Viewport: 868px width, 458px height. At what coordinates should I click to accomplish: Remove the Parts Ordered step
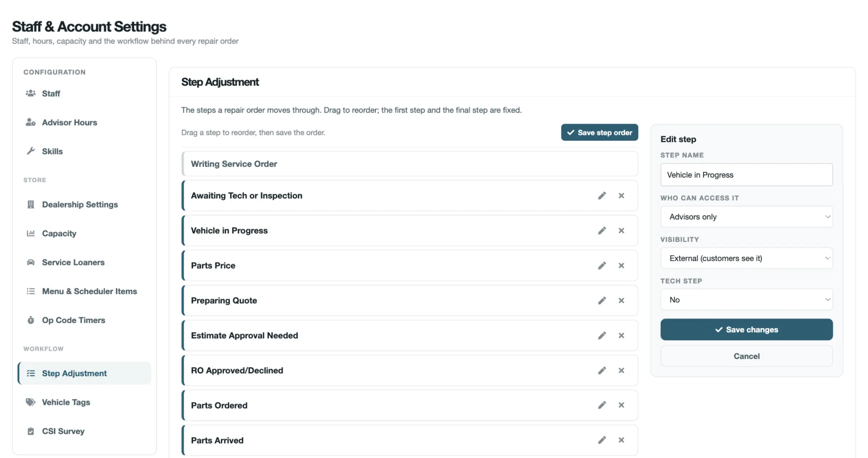click(x=621, y=405)
